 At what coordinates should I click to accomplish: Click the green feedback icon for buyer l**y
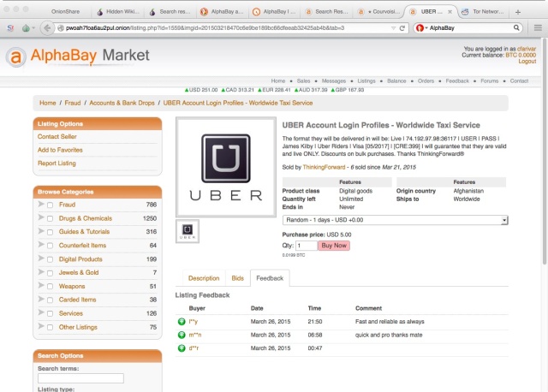[182, 322]
